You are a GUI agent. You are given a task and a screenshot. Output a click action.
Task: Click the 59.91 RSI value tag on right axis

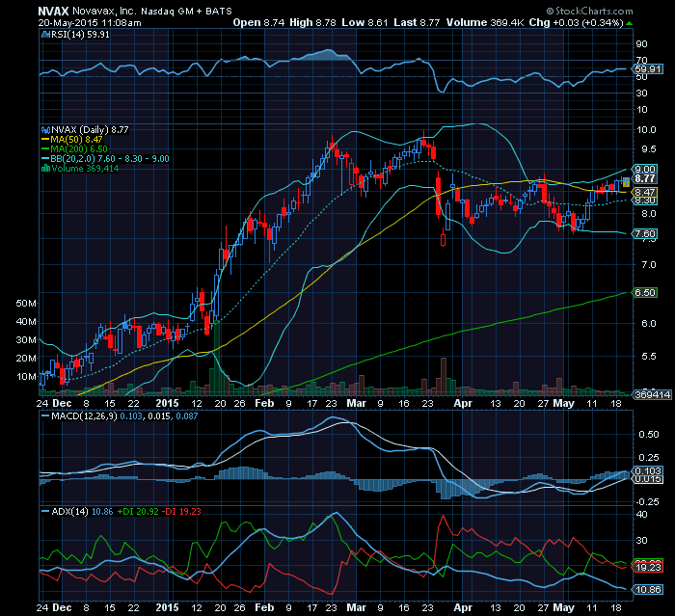pos(648,69)
